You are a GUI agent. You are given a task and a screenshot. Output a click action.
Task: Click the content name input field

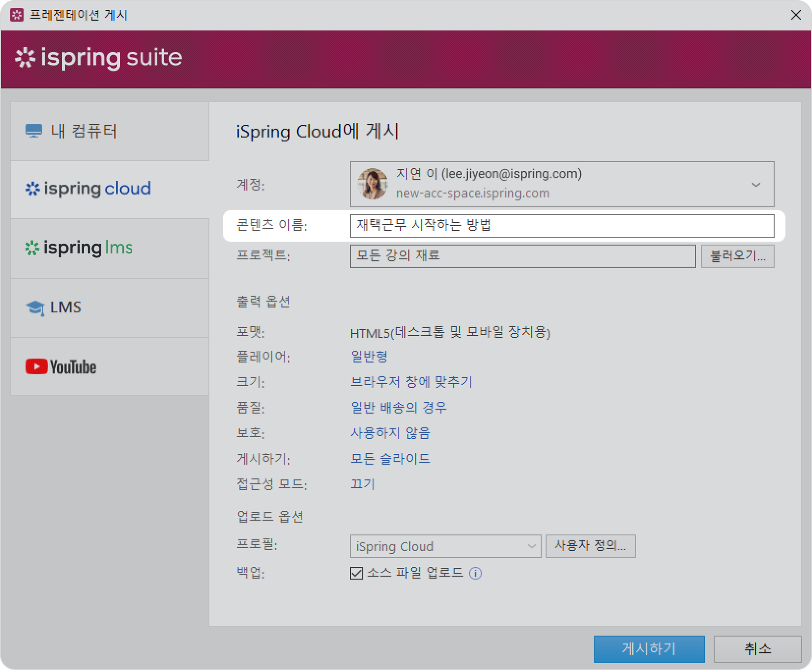561,226
